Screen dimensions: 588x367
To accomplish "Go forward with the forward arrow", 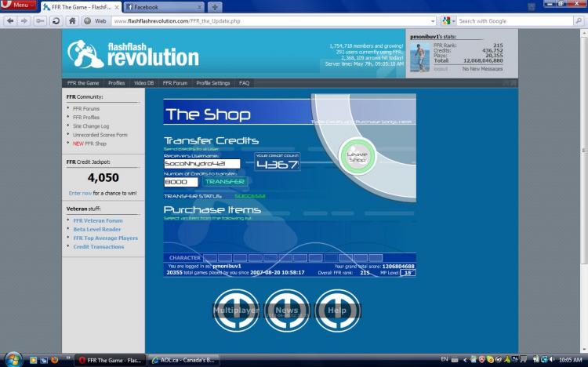I will click(24, 21).
